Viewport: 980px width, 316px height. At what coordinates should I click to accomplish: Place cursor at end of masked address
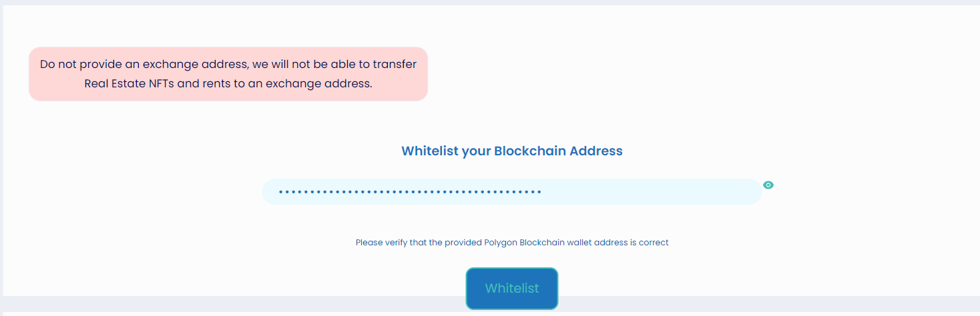(x=543, y=192)
